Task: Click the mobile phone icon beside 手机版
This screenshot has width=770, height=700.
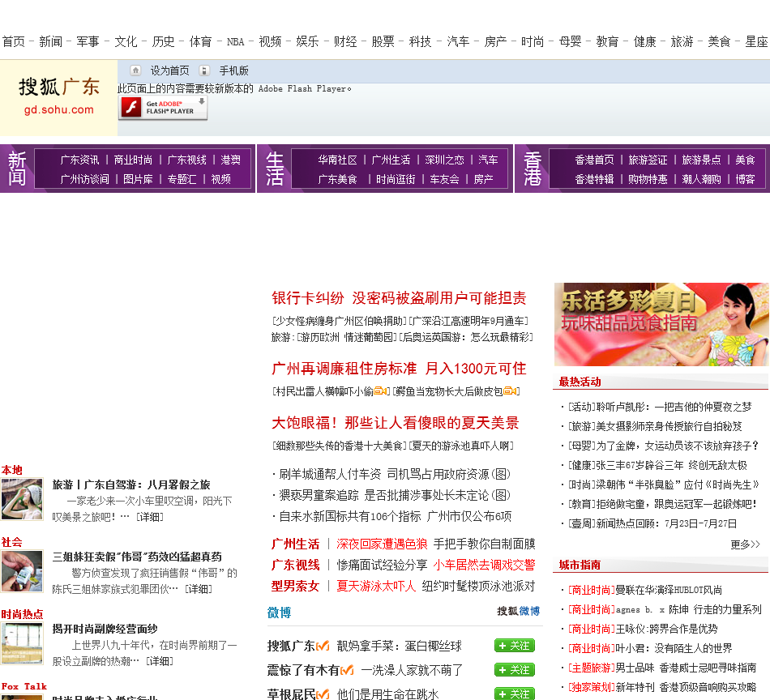Action: point(204,70)
